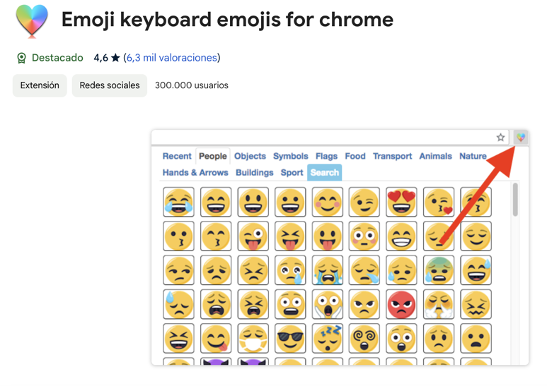
Task: Pick the blushing smile emoji
Action: pos(327,202)
